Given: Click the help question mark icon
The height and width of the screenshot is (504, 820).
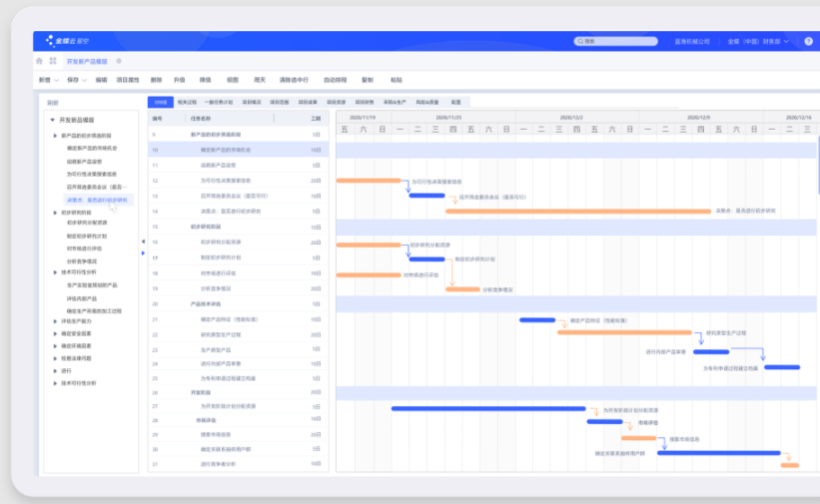Looking at the screenshot, I should click(808, 41).
